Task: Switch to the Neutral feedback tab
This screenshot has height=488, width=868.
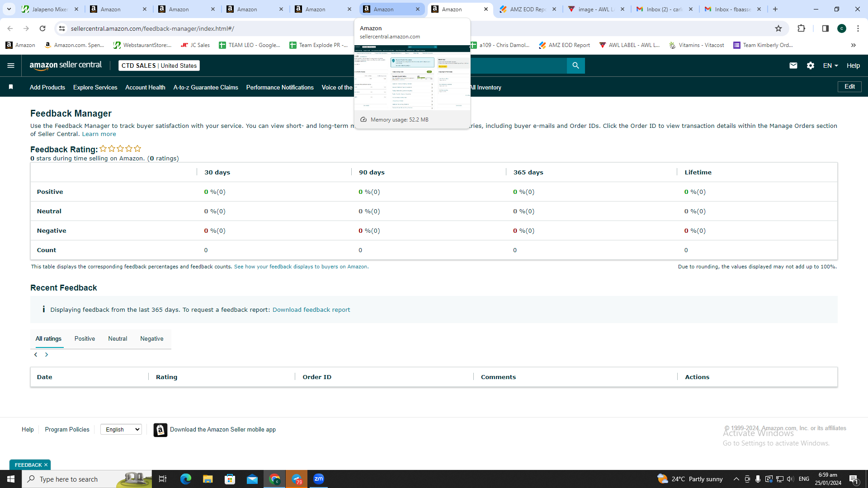Action: click(118, 338)
